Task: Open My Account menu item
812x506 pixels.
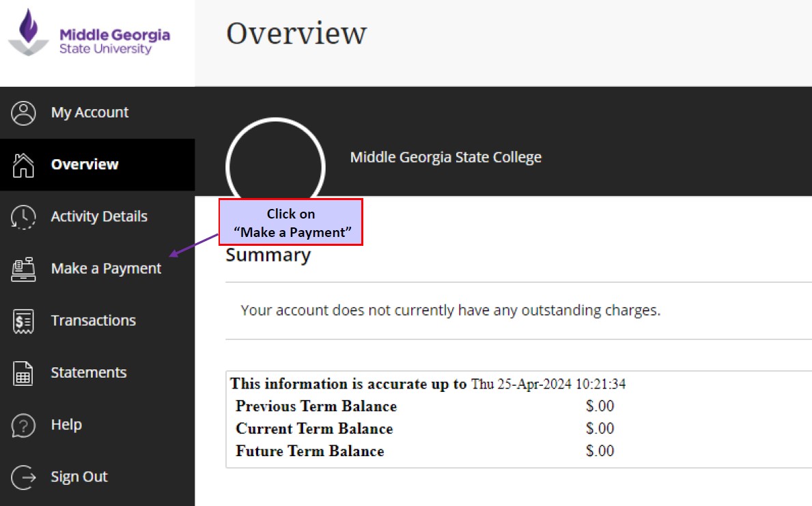Action: click(x=89, y=113)
